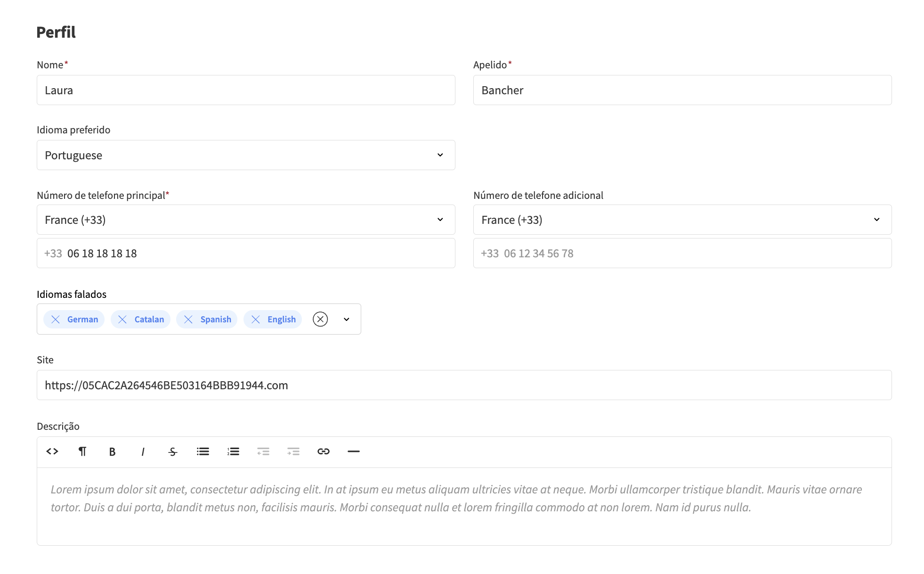The image size is (924, 574).
Task: Clear all selected spoken languages
Action: pyautogui.click(x=321, y=319)
